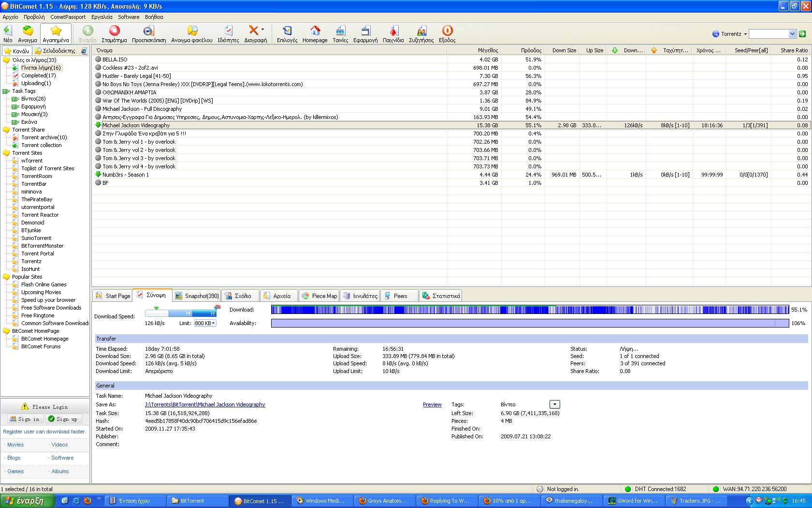Open the Save As folder path link
The image size is (812, 508).
pos(205,404)
